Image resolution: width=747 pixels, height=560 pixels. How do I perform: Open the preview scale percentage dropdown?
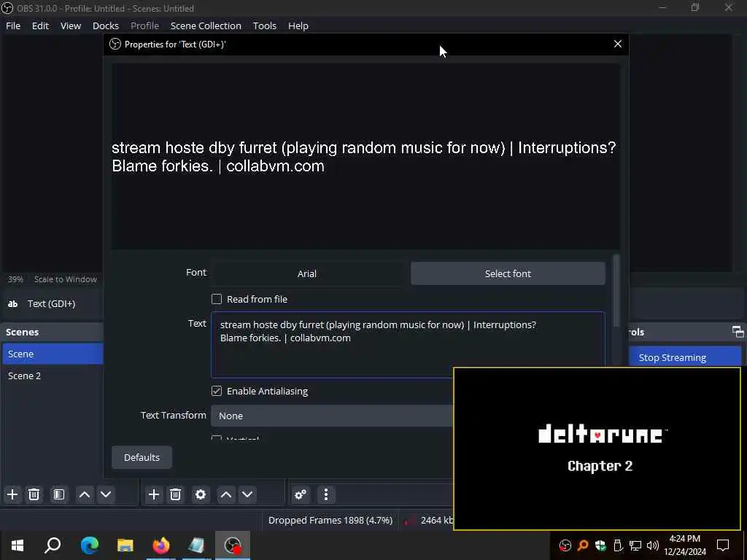[15, 279]
